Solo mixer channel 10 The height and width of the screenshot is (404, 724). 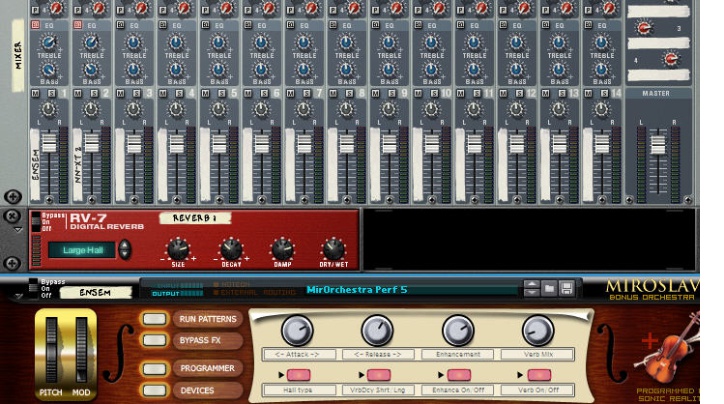(434, 94)
